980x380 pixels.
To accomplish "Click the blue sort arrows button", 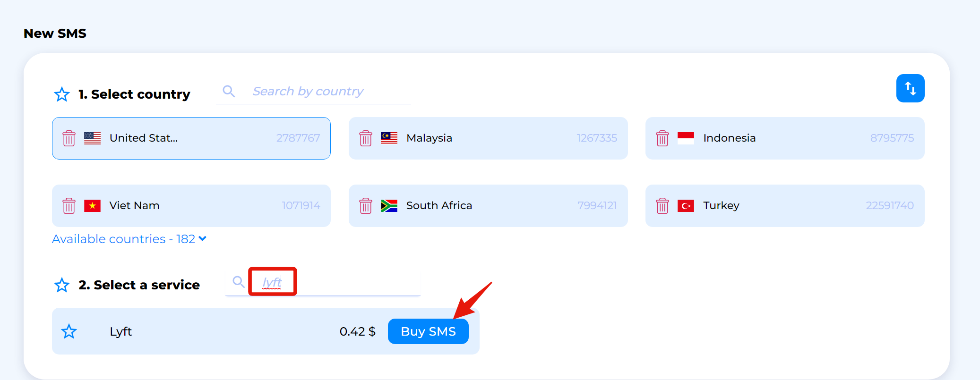I will [x=910, y=88].
